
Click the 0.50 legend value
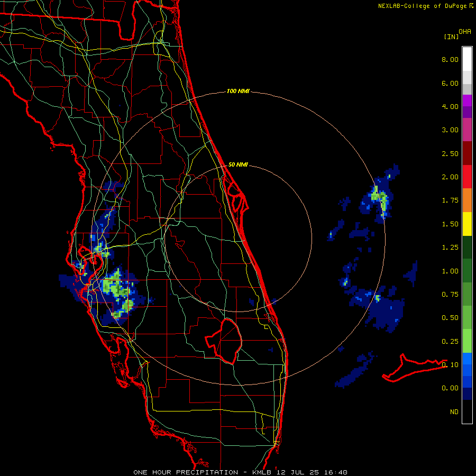pos(450,318)
